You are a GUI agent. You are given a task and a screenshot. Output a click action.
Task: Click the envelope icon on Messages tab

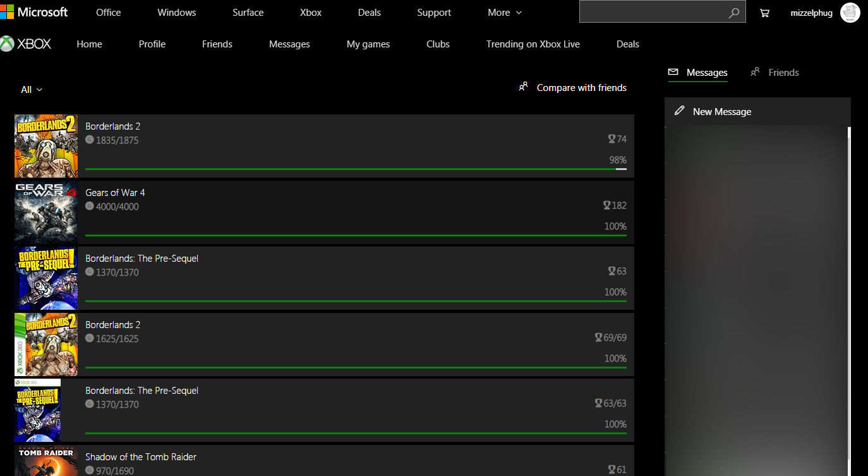[673, 72]
